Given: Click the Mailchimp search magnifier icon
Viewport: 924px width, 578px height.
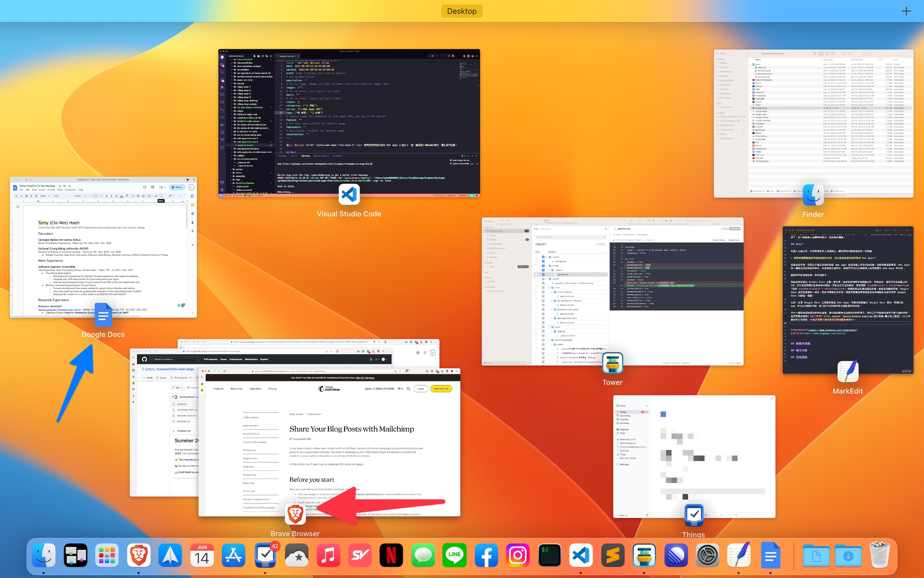Looking at the screenshot, I should [409, 389].
